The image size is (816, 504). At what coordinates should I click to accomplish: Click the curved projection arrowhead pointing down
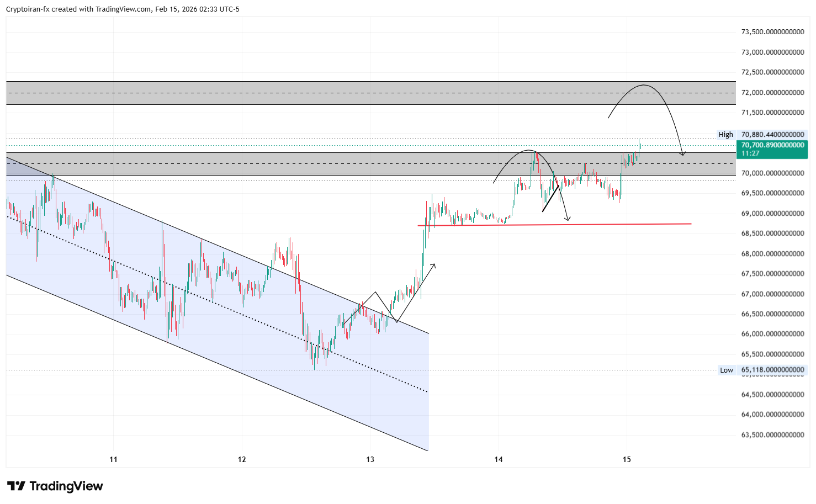[x=683, y=154]
